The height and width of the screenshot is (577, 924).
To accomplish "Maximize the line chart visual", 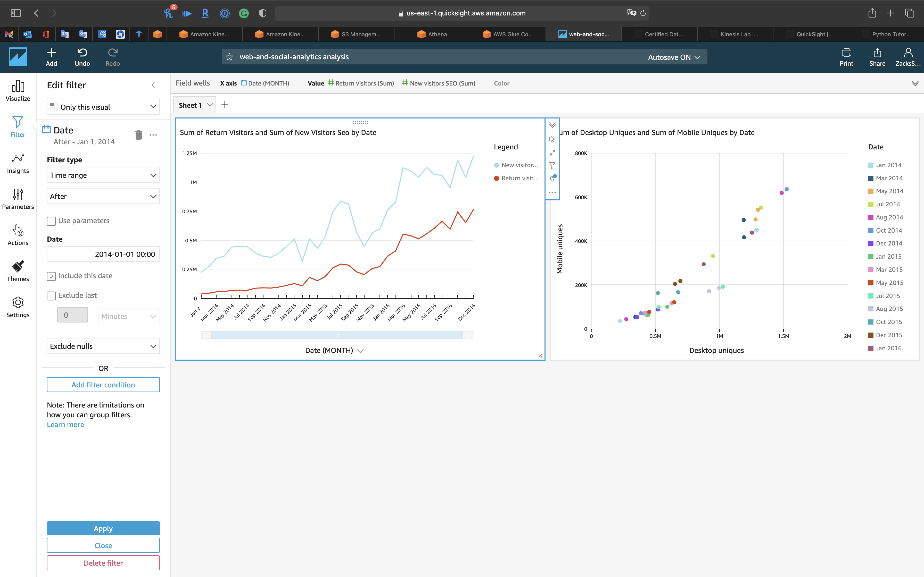I will (552, 153).
